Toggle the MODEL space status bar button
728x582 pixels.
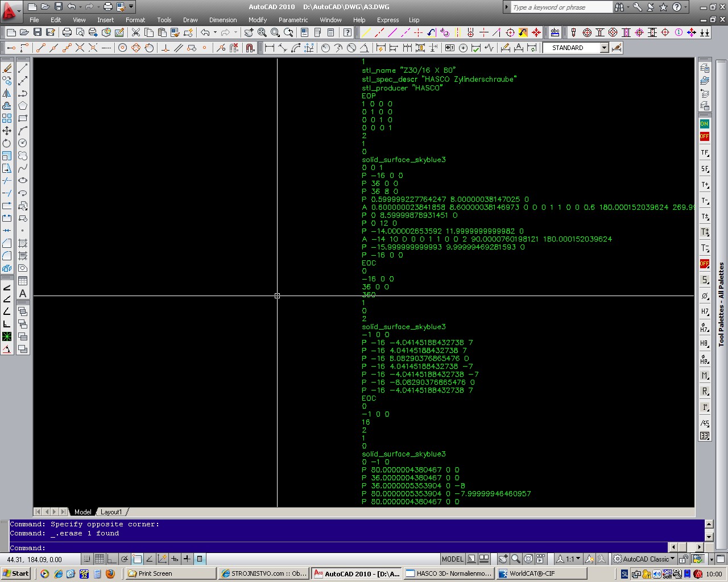(x=453, y=559)
